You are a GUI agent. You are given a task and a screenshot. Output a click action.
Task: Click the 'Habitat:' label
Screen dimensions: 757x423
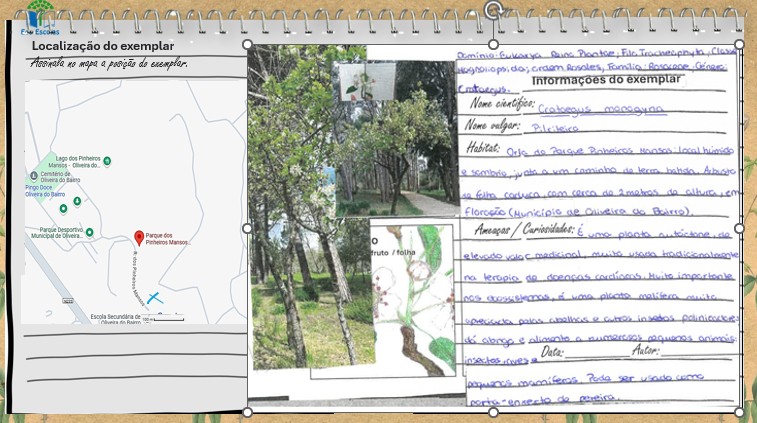483,148
